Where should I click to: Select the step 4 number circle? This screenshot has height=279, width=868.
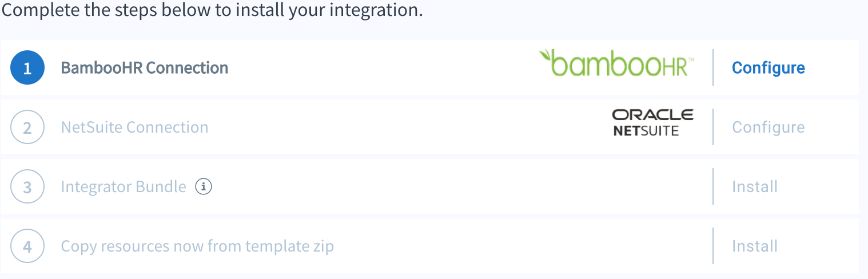coord(27,246)
